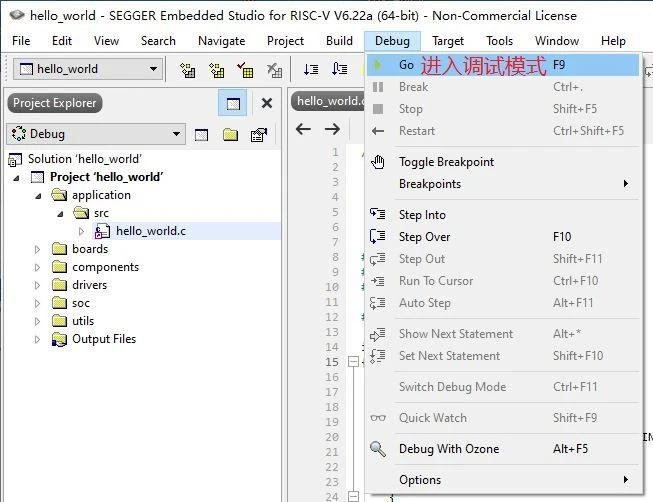Click the first build toolbar icon
Image resolution: width=653 pixels, height=502 pixels.
(187, 70)
